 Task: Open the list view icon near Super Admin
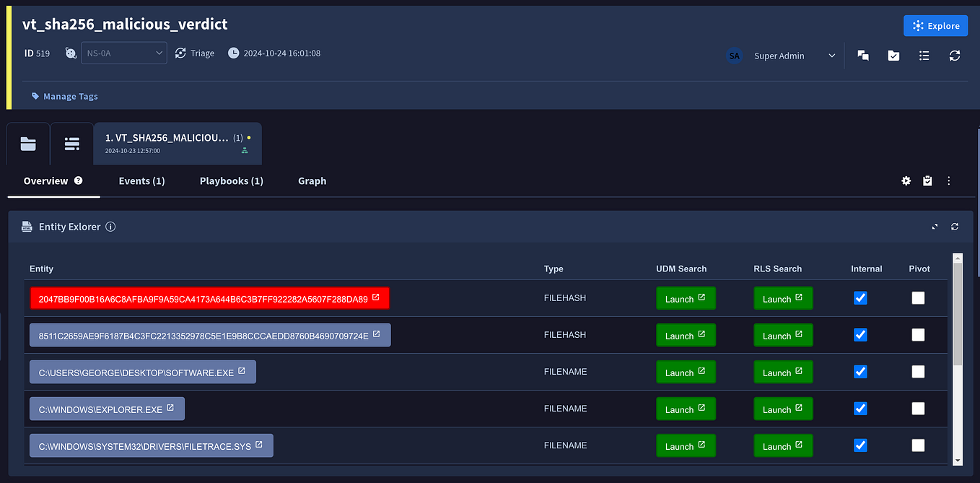point(924,56)
